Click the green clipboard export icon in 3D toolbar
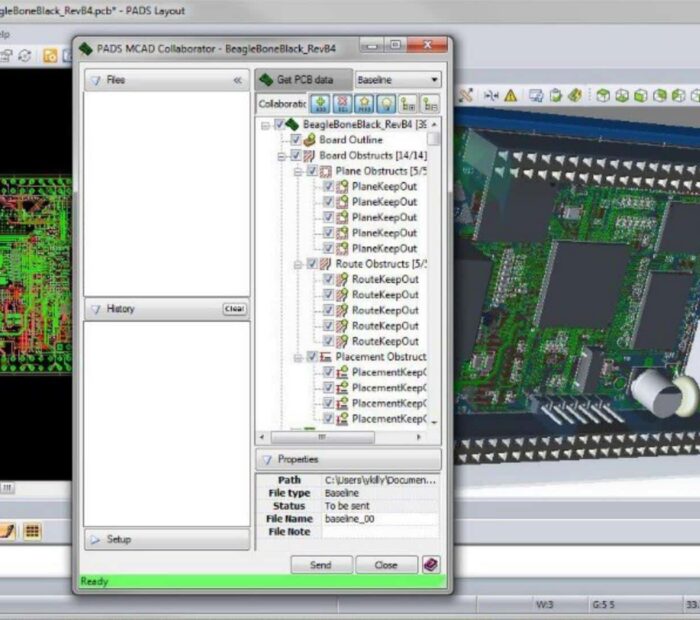The height and width of the screenshot is (620, 700). 556,96
